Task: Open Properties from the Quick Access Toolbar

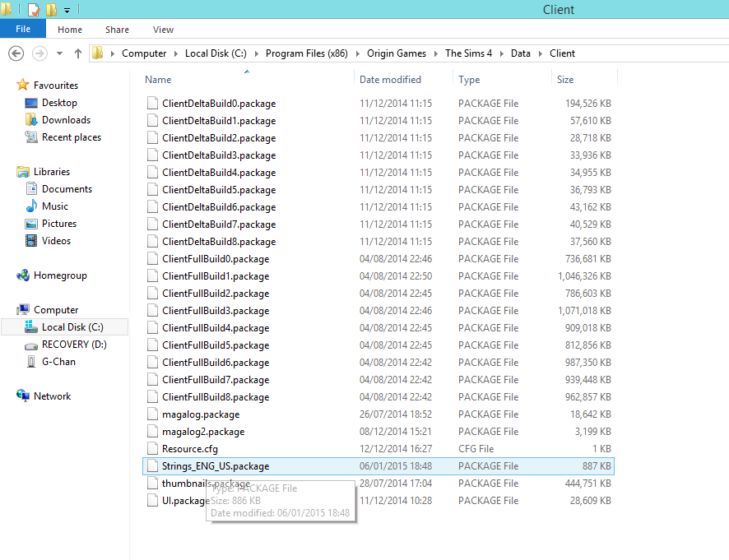Action: coord(33,10)
